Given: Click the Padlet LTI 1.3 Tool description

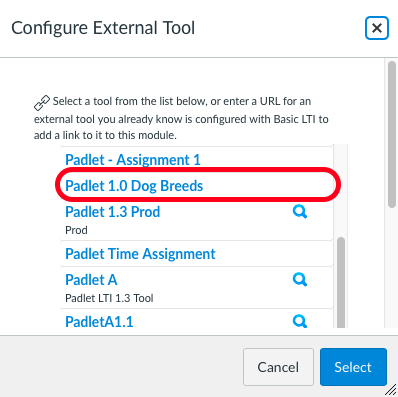Looking at the screenshot, I should coord(109,298).
